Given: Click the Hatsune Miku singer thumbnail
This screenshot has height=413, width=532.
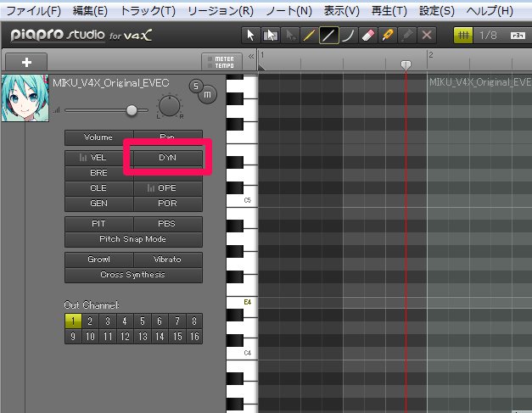Looking at the screenshot, I should click(x=25, y=98).
